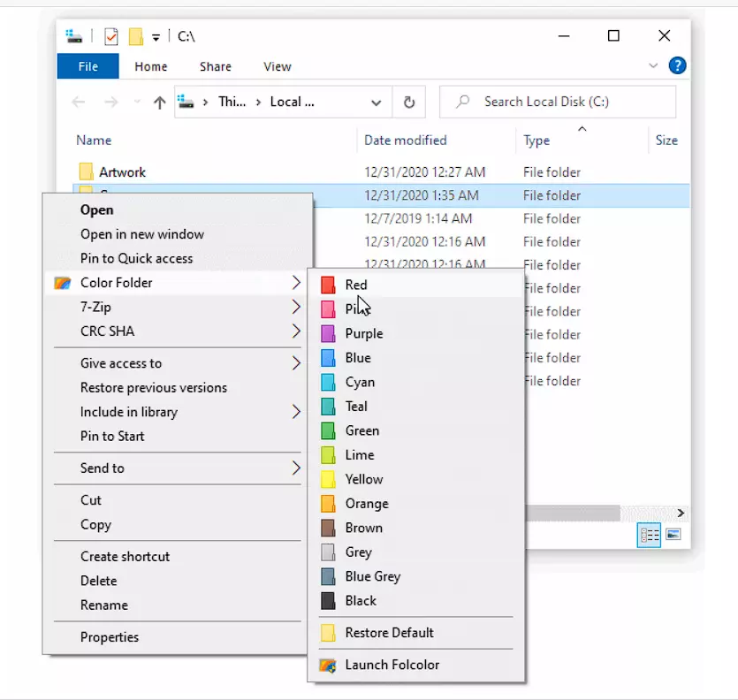
Task: Open the address bar history dropdown
Action: (x=377, y=103)
